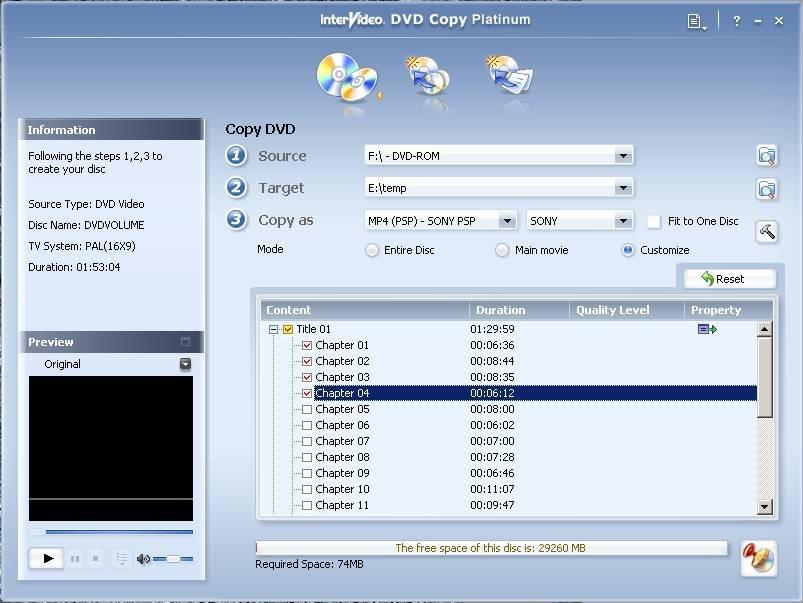Check Chapter 10 checkbox
Viewport: 803px width, 603px height.
point(307,489)
